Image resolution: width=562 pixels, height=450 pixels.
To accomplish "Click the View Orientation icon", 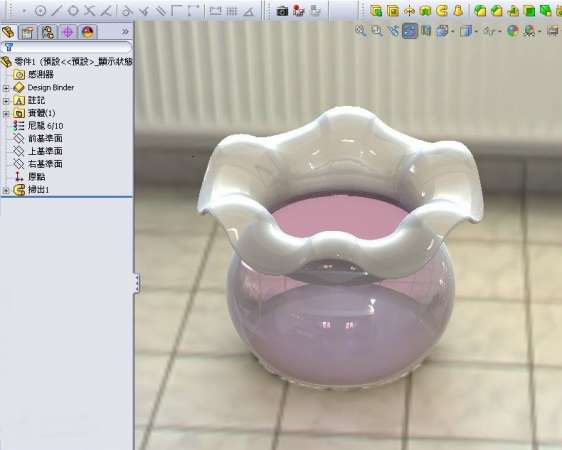I will coord(442,31).
